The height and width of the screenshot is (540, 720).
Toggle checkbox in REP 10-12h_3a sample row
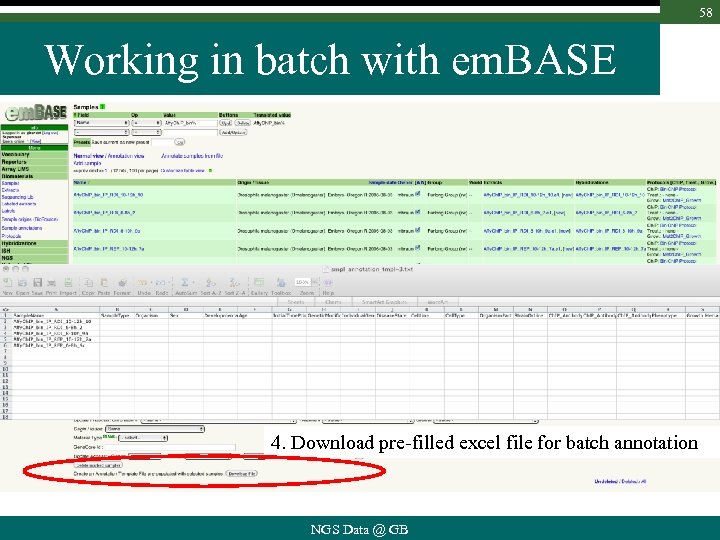pos(417,248)
